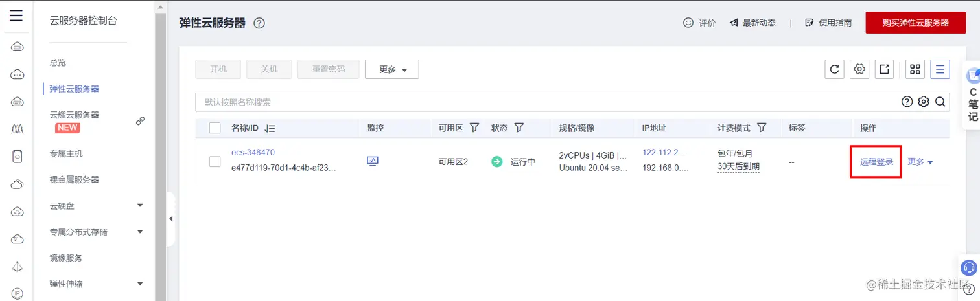Click the customer support headset icon
Screen dimensions: 980x301
click(969, 267)
